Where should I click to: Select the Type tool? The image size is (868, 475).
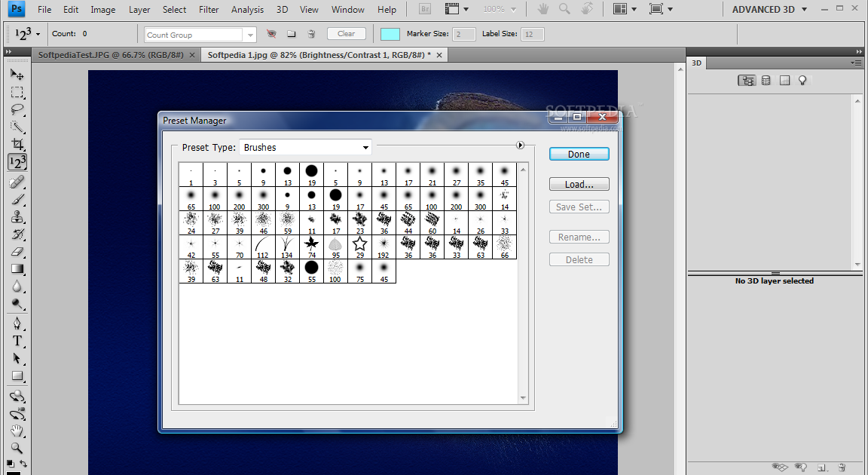tap(17, 341)
